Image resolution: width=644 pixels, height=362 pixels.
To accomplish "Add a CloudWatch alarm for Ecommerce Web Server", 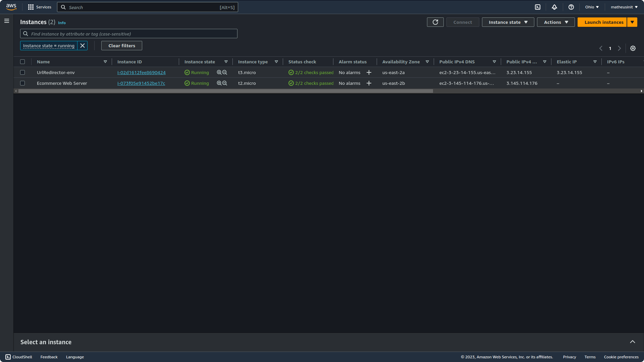I will (x=369, y=83).
